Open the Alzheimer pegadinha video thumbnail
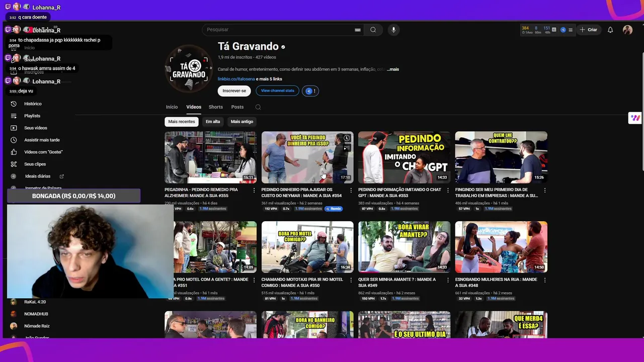Image resolution: width=644 pixels, height=362 pixels. pyautogui.click(x=210, y=157)
